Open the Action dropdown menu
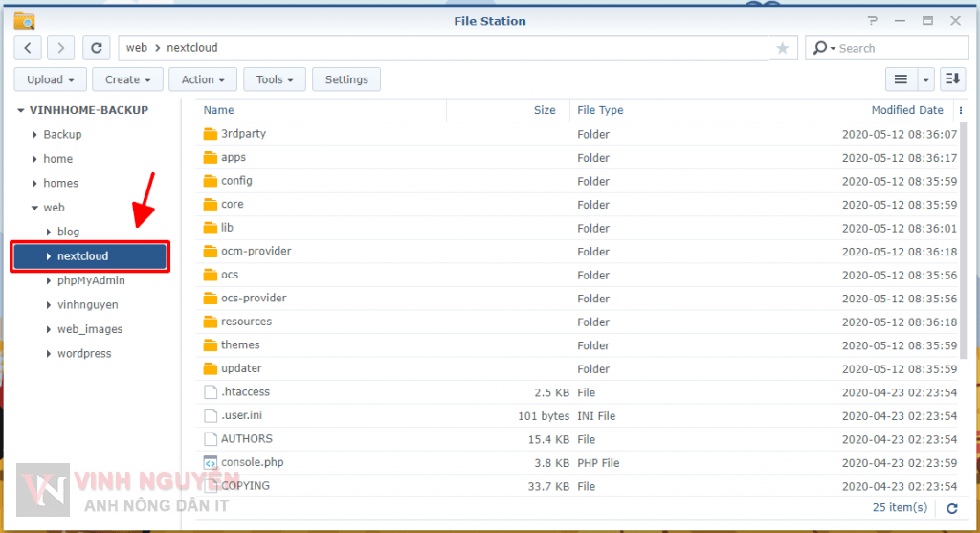Viewport: 980px width, 533px height. pos(203,79)
